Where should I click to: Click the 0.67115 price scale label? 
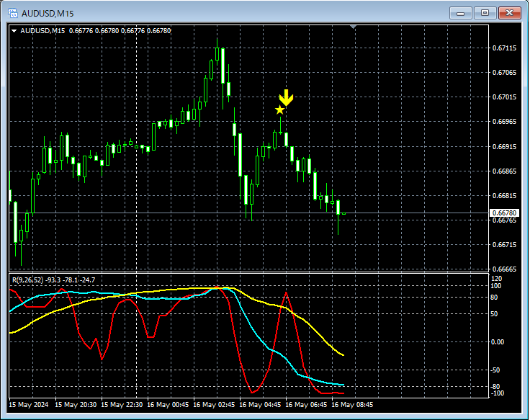(504, 48)
